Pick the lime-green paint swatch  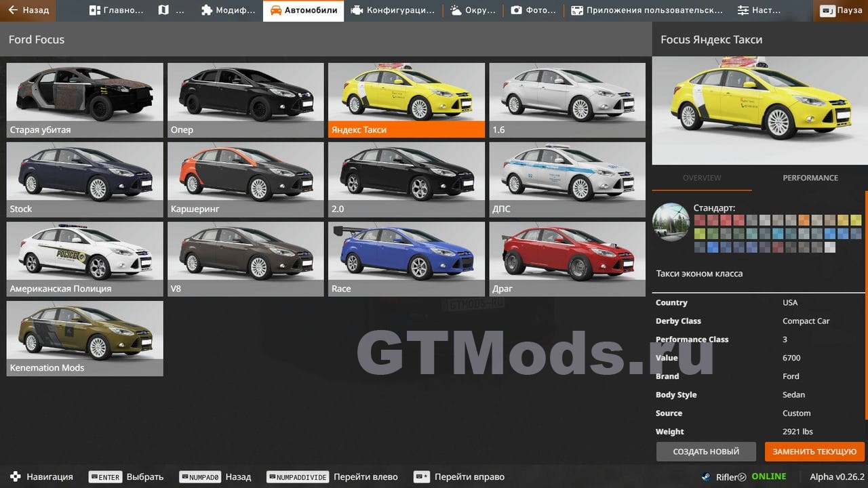point(700,234)
